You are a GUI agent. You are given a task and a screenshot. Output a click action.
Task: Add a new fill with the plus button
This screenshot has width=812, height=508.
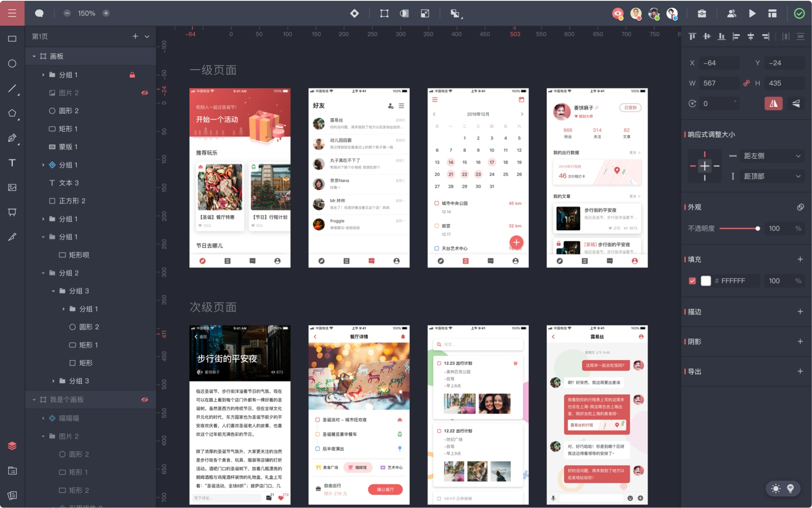point(801,259)
